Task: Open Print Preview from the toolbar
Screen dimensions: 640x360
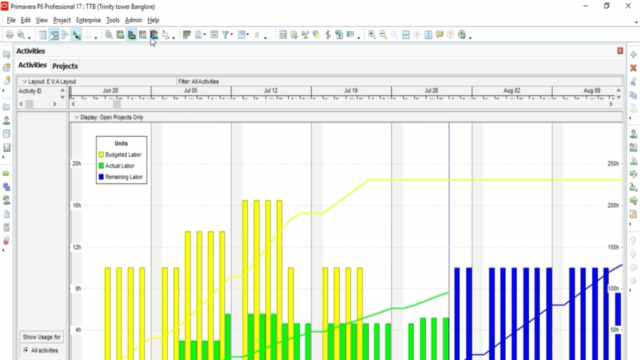Action: (21, 35)
